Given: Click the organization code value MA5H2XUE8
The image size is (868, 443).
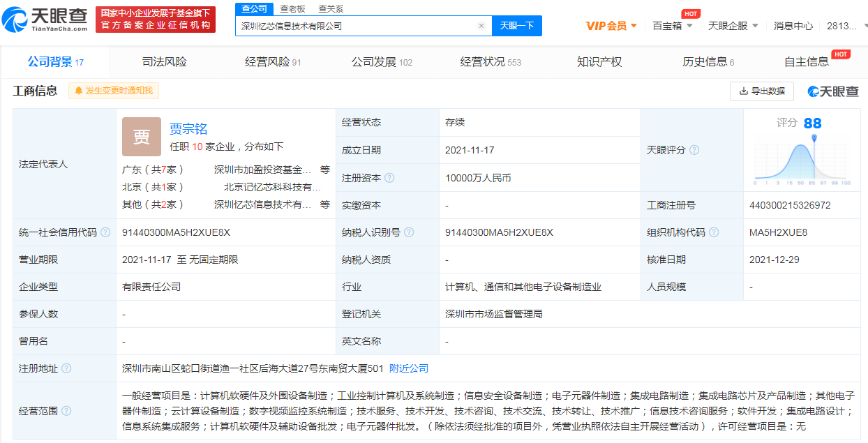Looking at the screenshot, I should click(x=778, y=232).
